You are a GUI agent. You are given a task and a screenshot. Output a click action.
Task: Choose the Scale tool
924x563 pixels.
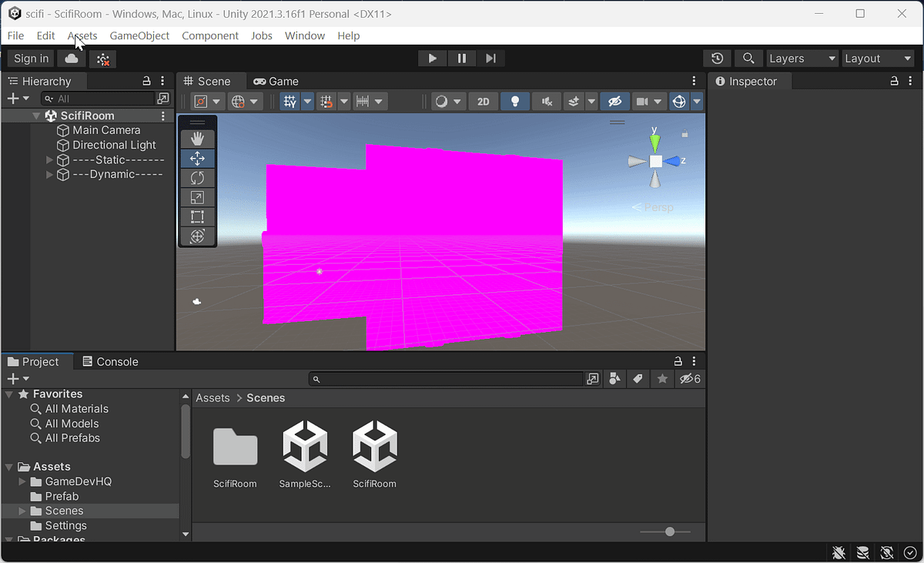198,197
